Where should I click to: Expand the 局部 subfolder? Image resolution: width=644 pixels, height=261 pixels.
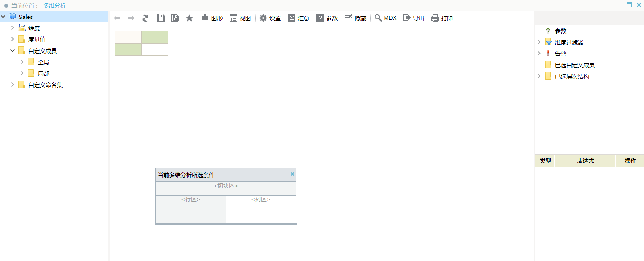click(22, 73)
